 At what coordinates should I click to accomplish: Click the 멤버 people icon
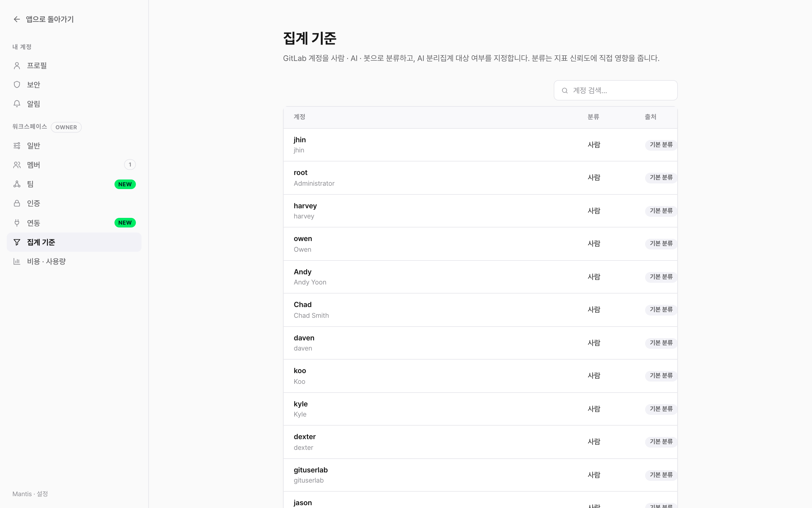coord(17,165)
